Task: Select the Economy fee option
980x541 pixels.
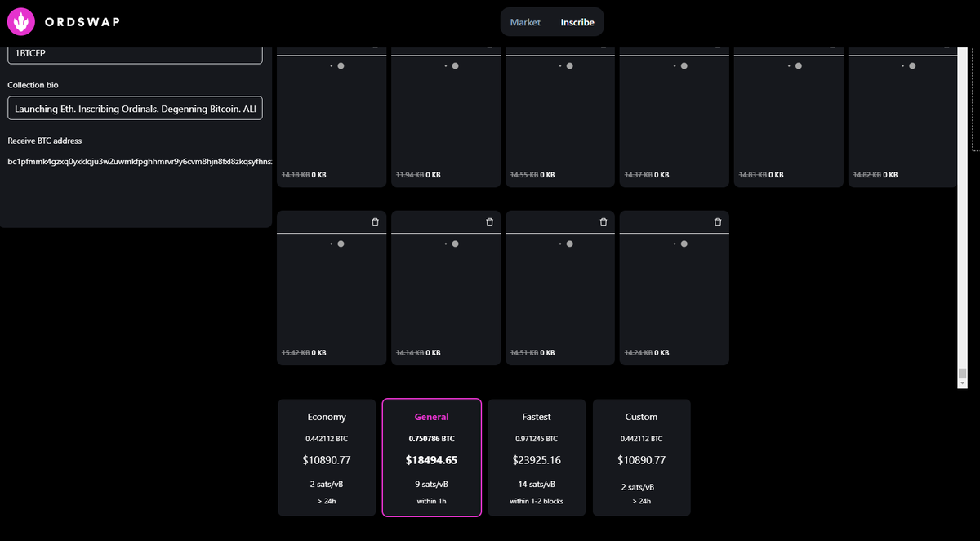Action: coord(327,458)
